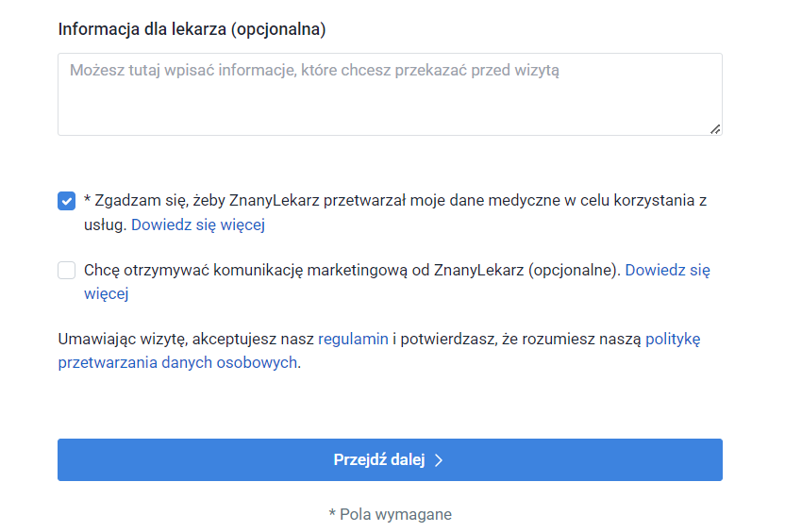Click the white checkmark in the consent box
Screen dimensions: 785x532
66,201
